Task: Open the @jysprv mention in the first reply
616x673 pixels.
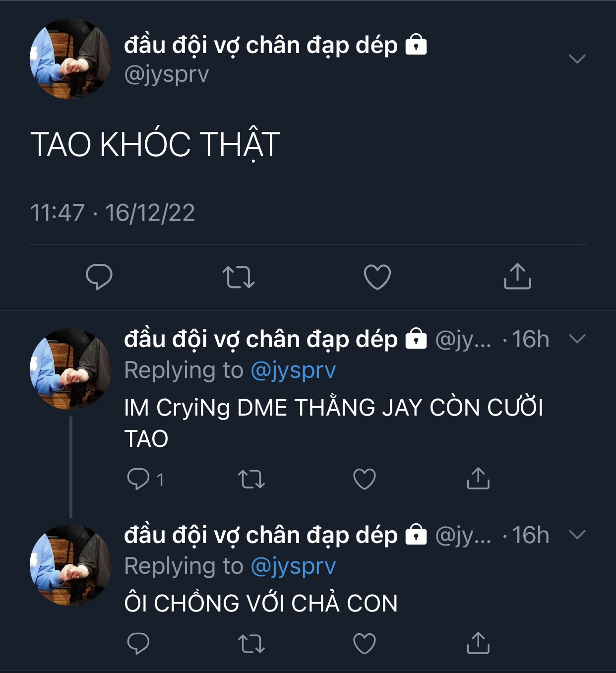Action: coord(293,370)
